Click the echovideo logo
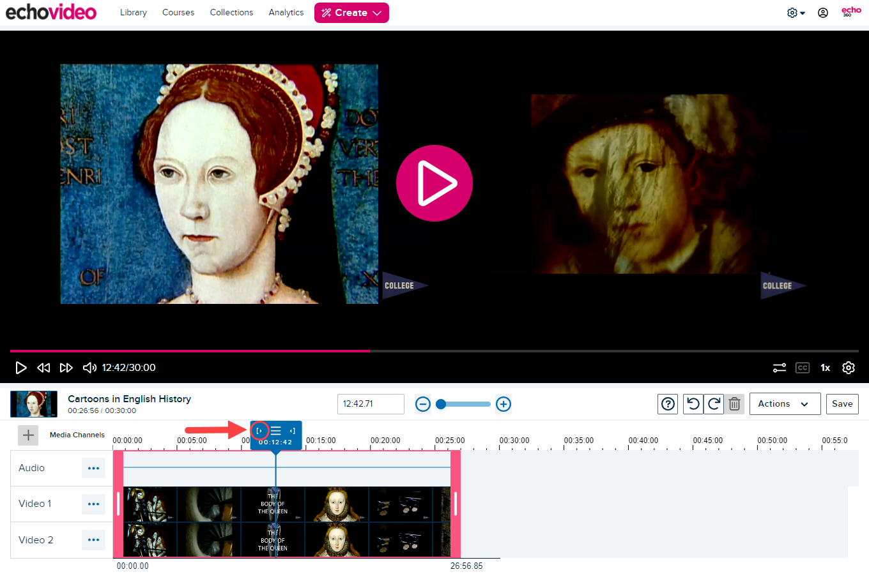Screen dimensions: 869x588 coord(51,12)
